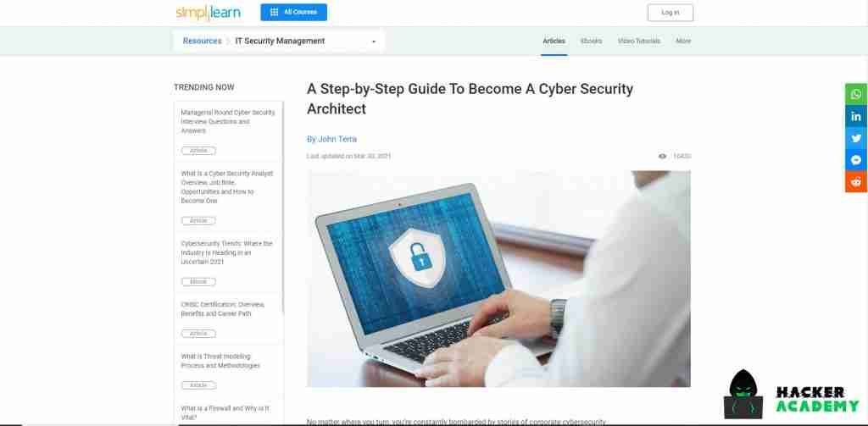
Task: Click the laptop security article image
Action: click(498, 279)
